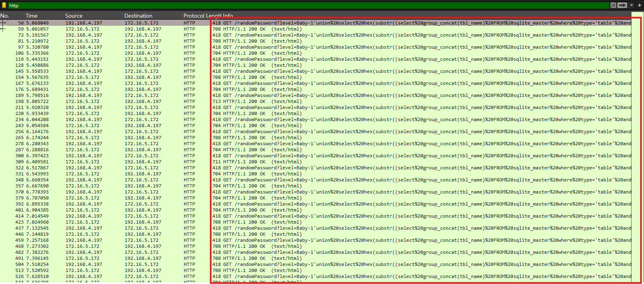Image resolution: width=644 pixels, height=284 pixels.
Task: Select packet 300 at time 6.397423
Action: [316, 156]
